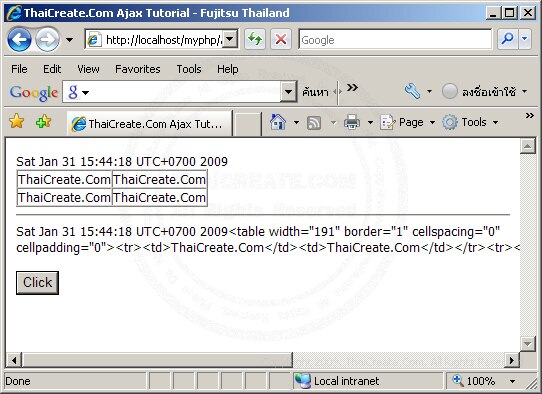Expand the 100% zoom level dropdown
The image size is (542, 394).
513,381
